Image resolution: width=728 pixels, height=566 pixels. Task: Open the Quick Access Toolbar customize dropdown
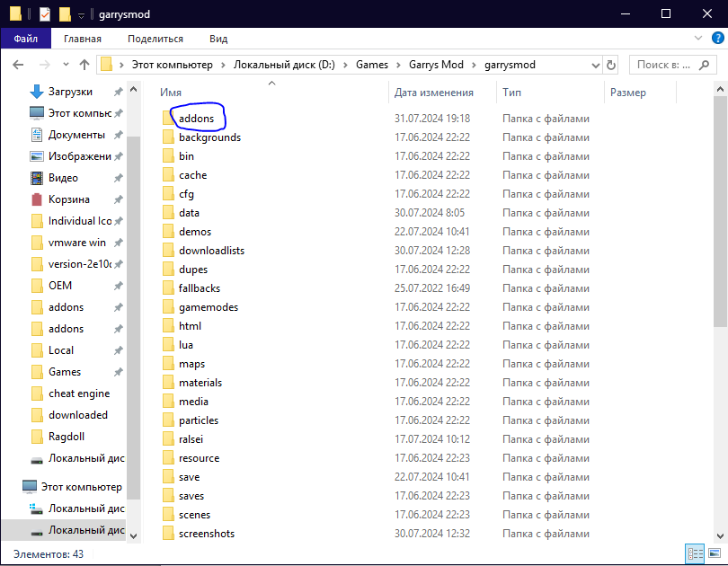click(81, 14)
